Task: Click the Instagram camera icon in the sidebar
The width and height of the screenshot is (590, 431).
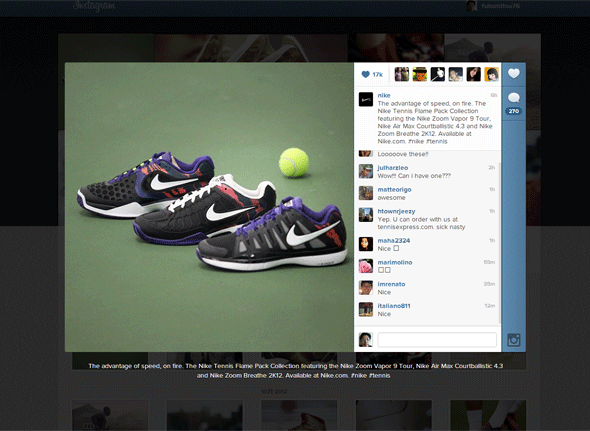Action: (514, 340)
